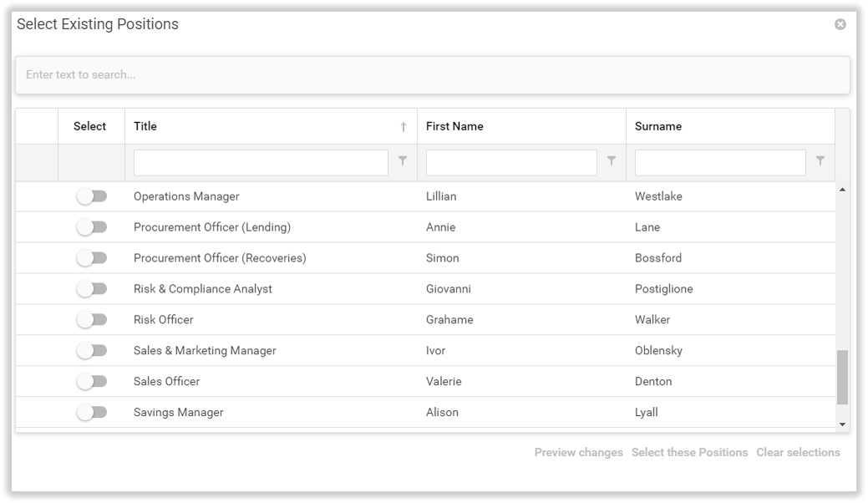Screen dimensions: 868x503
Task: Click the Title column filter funnel icon
Action: (x=403, y=161)
